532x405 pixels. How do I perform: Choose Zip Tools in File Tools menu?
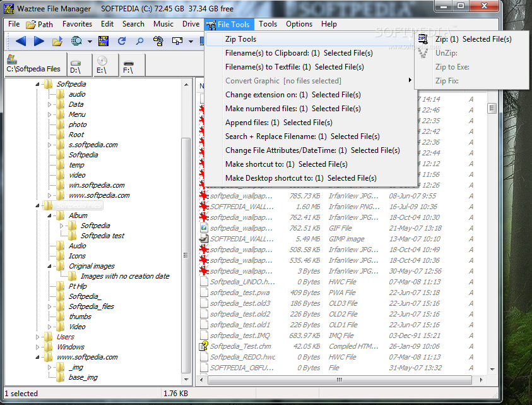click(x=310, y=39)
